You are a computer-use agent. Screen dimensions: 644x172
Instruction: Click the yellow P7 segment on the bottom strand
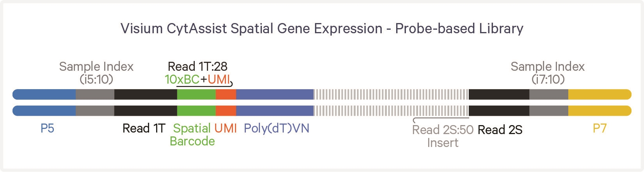[599, 111]
